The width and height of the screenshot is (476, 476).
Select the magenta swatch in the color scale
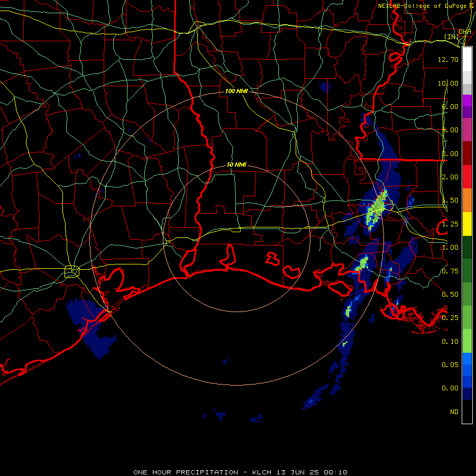[467, 100]
